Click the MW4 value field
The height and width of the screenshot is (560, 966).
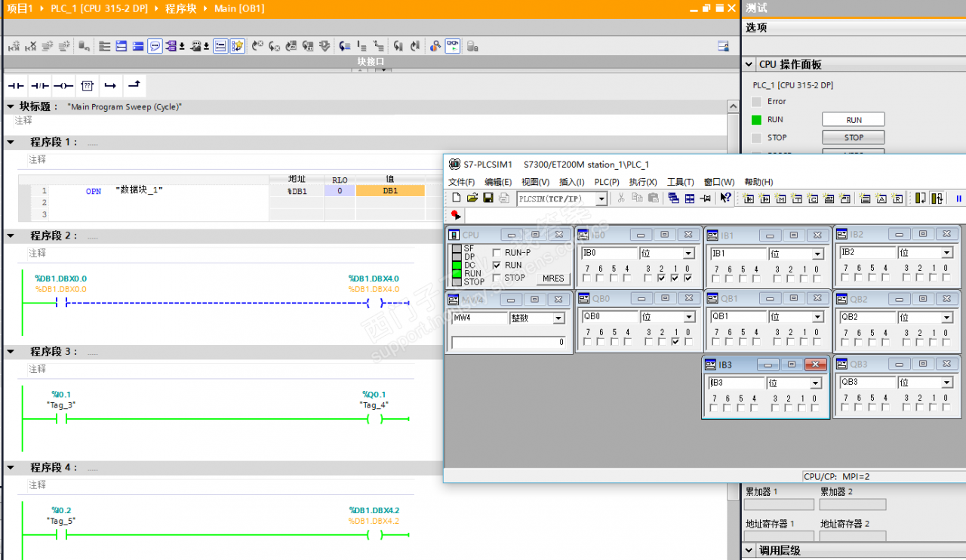coord(508,343)
